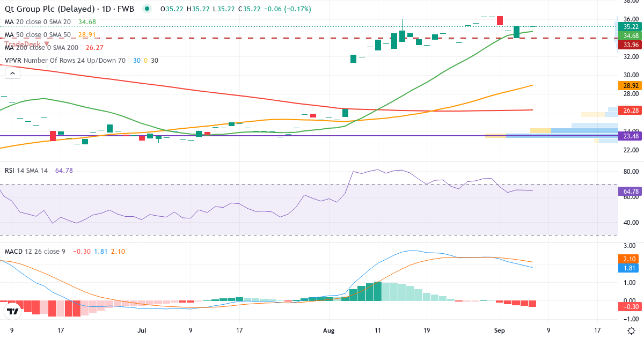This screenshot has height=338, width=644.
Task: Click the purple 23.48 axis label
Action: [x=631, y=136]
